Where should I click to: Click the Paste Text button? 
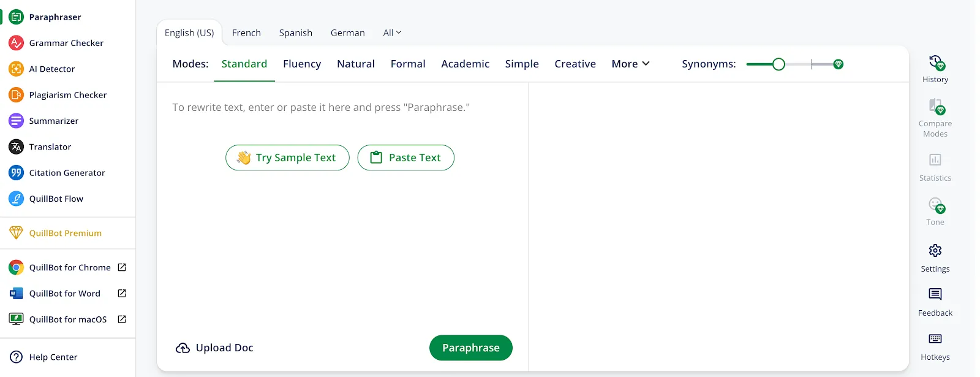405,158
